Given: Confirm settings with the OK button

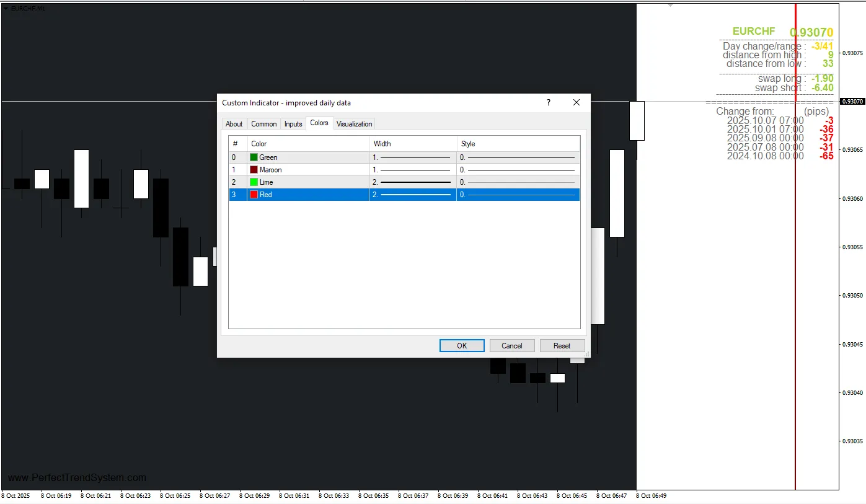Looking at the screenshot, I should pos(462,346).
